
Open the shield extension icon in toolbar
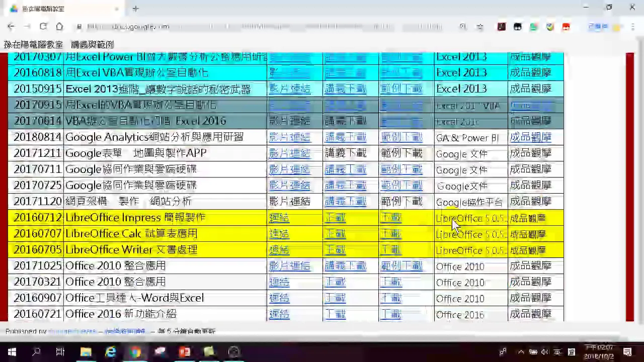tap(550, 27)
